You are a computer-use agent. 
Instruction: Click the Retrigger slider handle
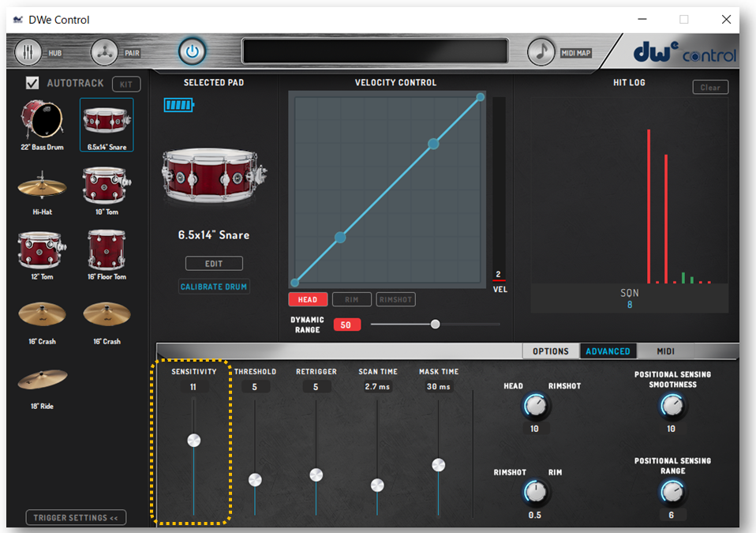tap(316, 475)
